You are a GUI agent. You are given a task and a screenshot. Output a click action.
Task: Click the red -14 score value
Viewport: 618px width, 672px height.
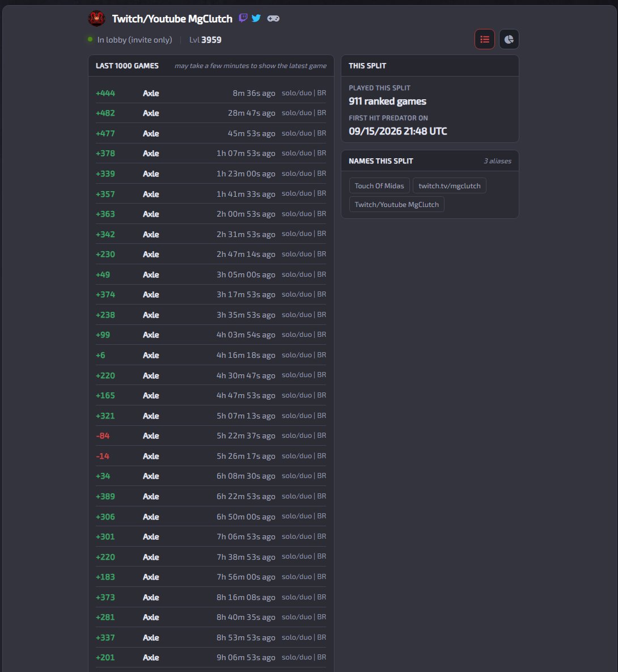(103, 457)
